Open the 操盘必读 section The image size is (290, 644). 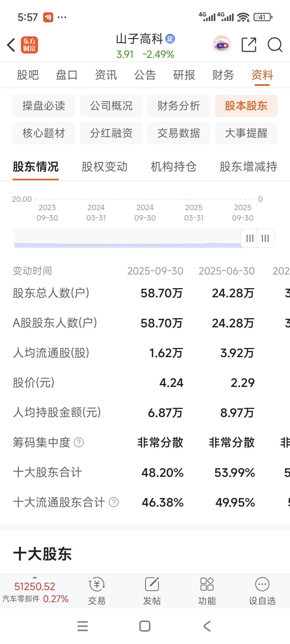point(44,106)
